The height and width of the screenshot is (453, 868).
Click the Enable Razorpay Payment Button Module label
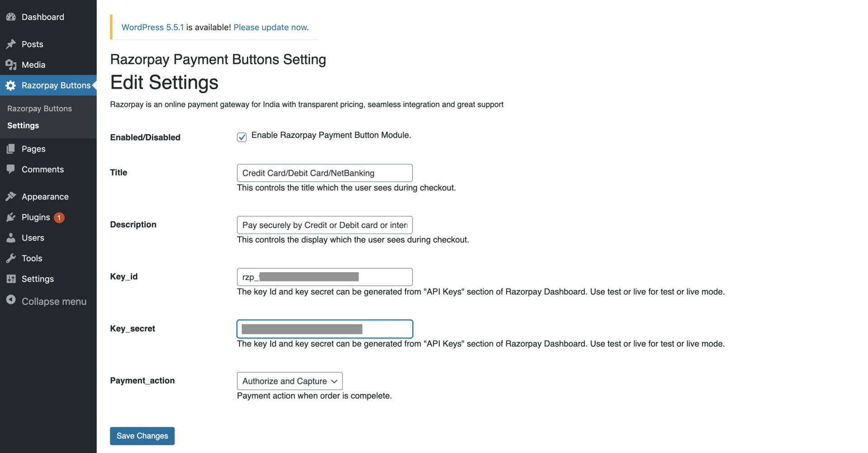click(x=331, y=135)
